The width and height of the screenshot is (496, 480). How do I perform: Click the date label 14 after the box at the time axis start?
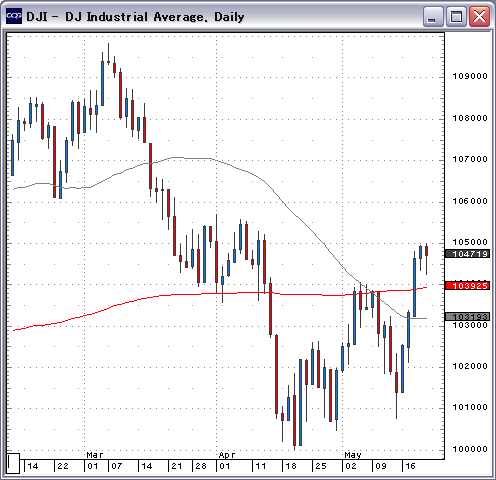(33, 466)
